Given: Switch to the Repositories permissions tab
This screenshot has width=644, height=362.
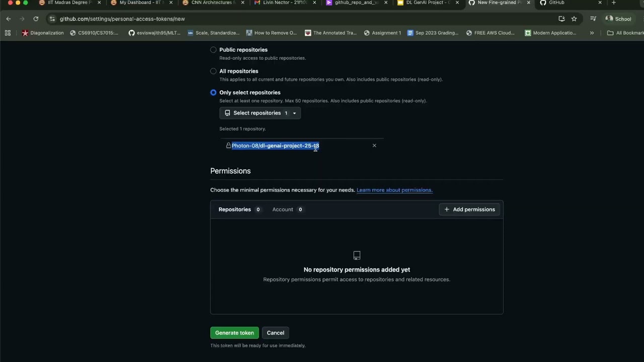Looking at the screenshot, I should 239,210.
